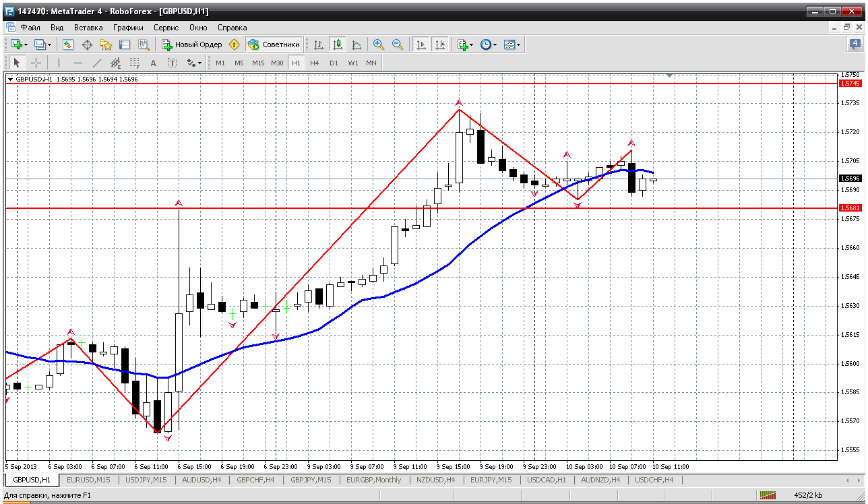Open the Data Window crosshair-circle icon
This screenshot has height=504, width=868.
[x=87, y=44]
